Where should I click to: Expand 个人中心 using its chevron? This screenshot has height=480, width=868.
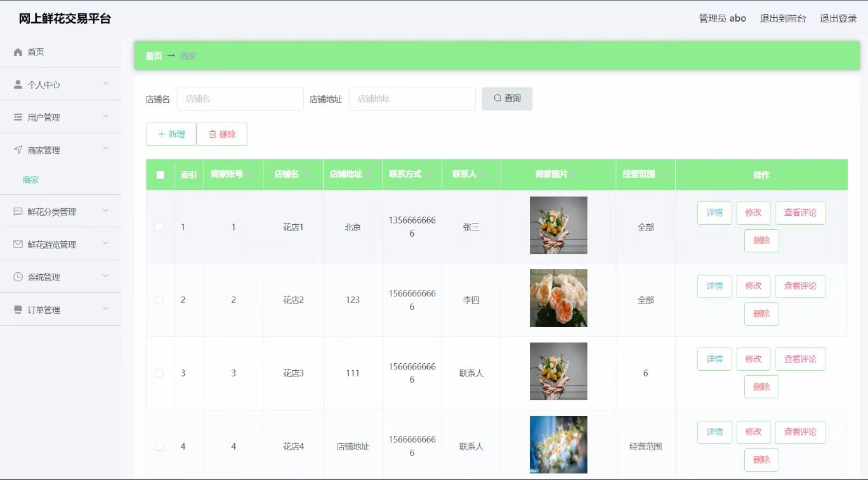point(106,84)
